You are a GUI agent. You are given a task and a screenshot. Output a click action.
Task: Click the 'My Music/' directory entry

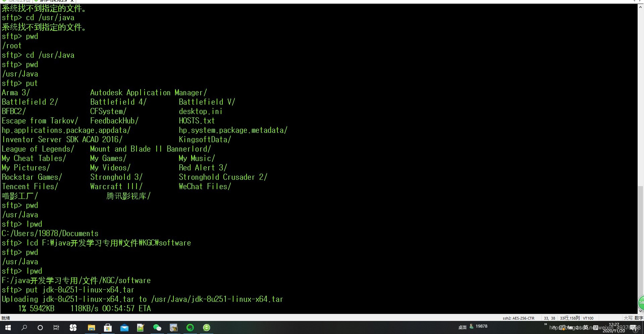pos(197,158)
